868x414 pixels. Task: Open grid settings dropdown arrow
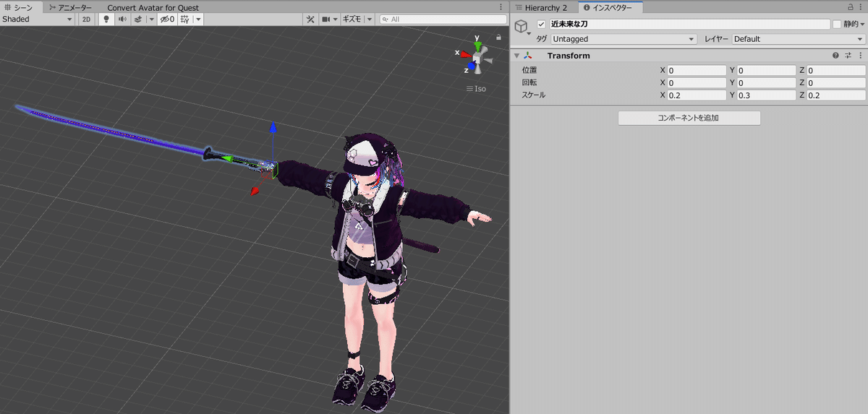pos(198,20)
